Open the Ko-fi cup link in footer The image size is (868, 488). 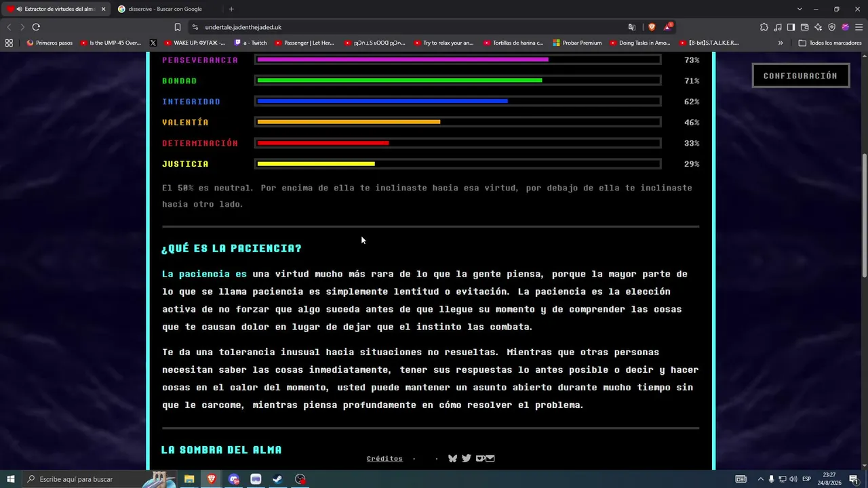(x=480, y=458)
